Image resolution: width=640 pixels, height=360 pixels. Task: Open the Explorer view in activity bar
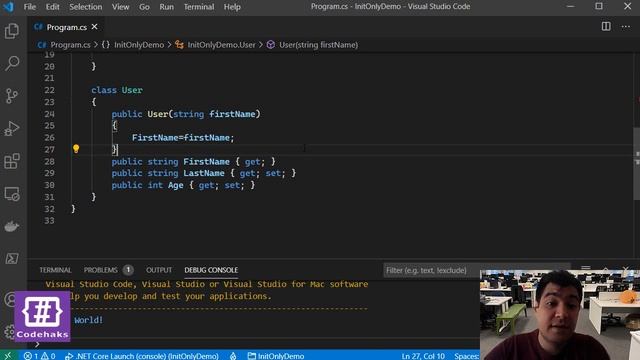[12, 31]
